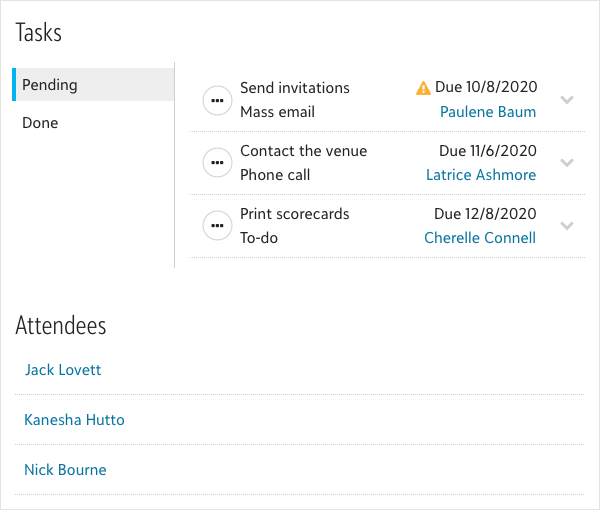Screen dimensions: 600x510
Task: Open Latrice Ashmore's profile link
Action: 481,175
